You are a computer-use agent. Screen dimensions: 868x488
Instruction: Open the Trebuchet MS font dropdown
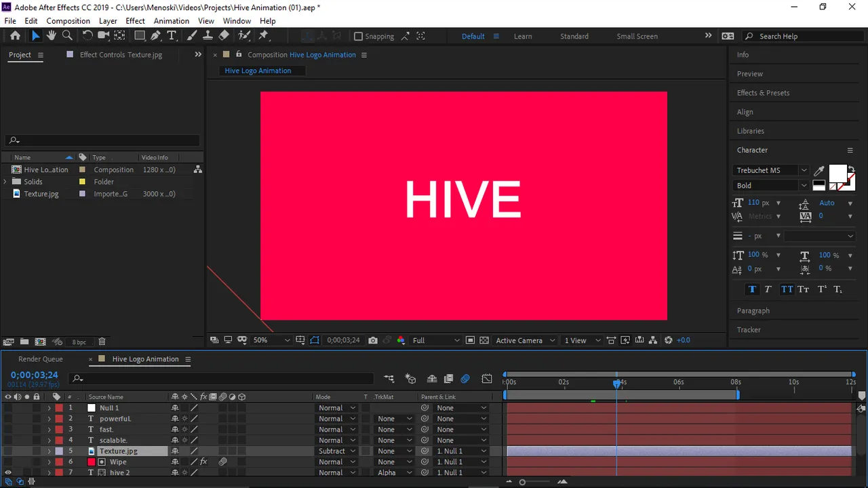coord(770,170)
